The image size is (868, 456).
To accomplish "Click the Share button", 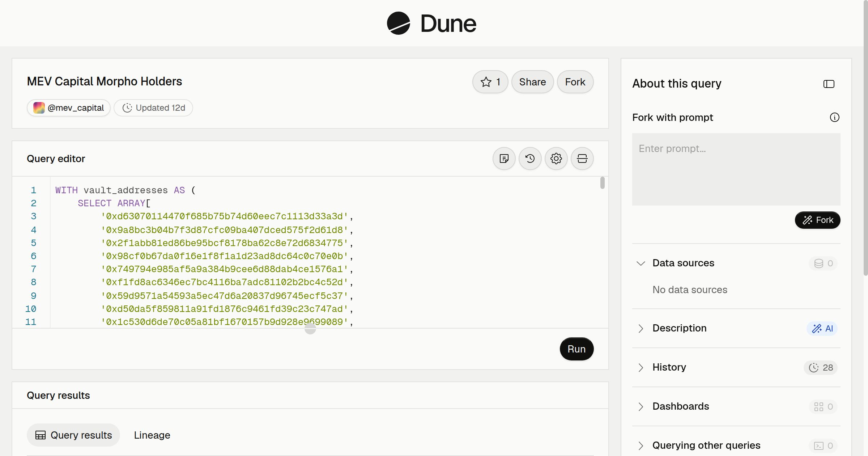I will [532, 82].
